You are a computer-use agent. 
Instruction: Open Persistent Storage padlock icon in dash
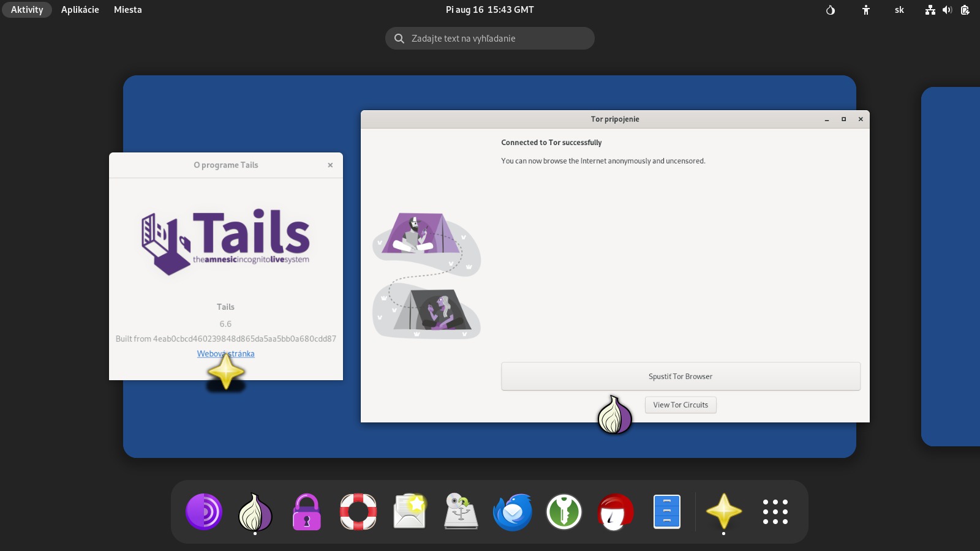pyautogui.click(x=307, y=512)
